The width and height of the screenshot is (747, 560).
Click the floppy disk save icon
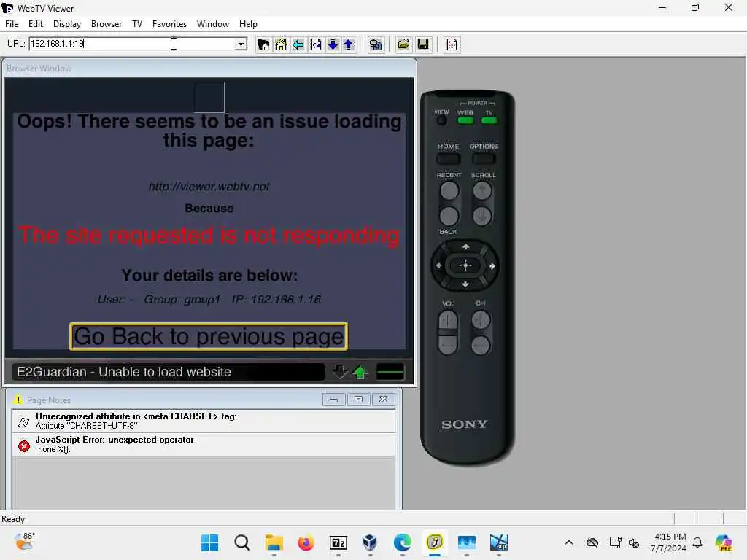422,44
